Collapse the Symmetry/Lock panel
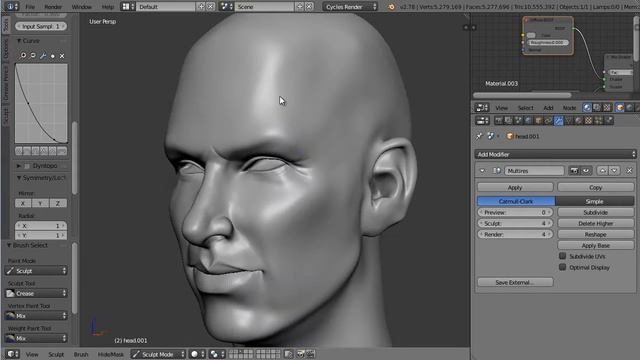 [x=19, y=178]
